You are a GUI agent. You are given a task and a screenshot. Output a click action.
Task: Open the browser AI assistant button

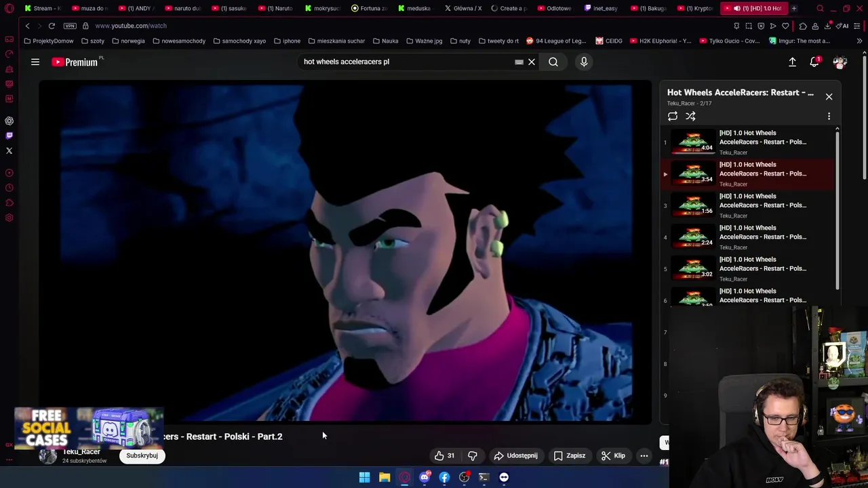(843, 26)
